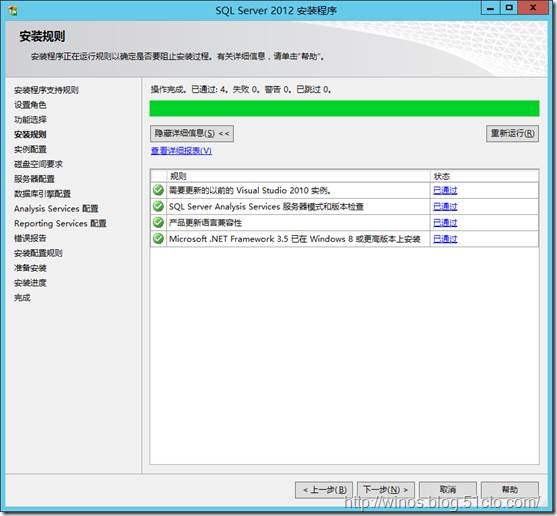557x516 pixels.
Task: Re-run rules with 重新运行(R) button
Action: (512, 134)
